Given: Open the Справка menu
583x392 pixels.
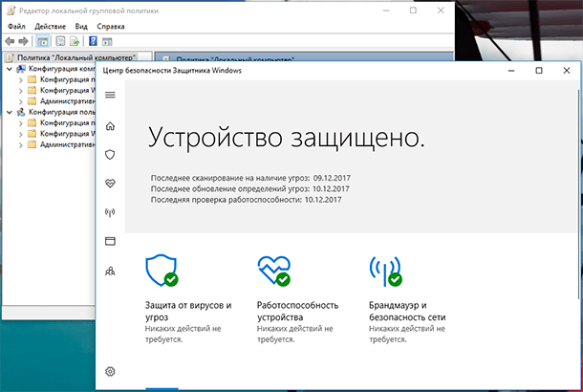Looking at the screenshot, I should [x=111, y=27].
